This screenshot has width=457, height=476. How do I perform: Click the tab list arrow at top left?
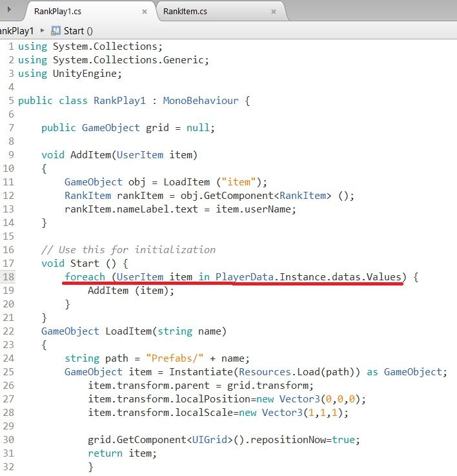coord(9,10)
